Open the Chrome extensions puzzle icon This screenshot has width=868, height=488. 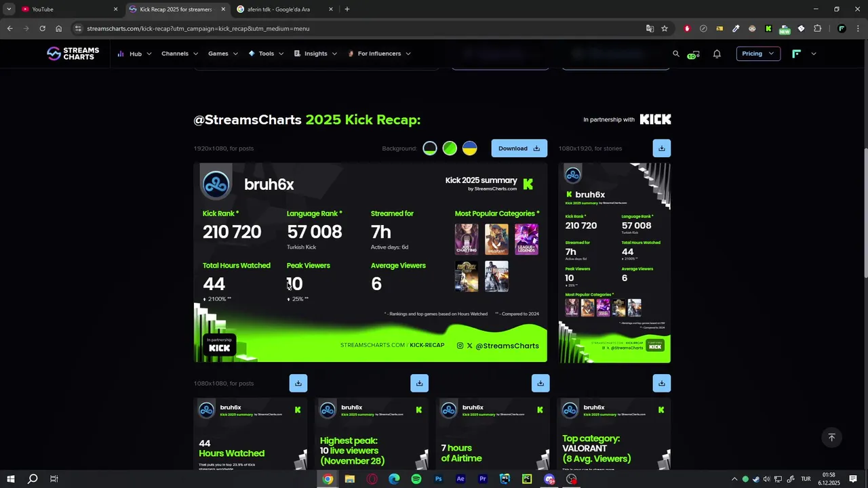(x=817, y=28)
